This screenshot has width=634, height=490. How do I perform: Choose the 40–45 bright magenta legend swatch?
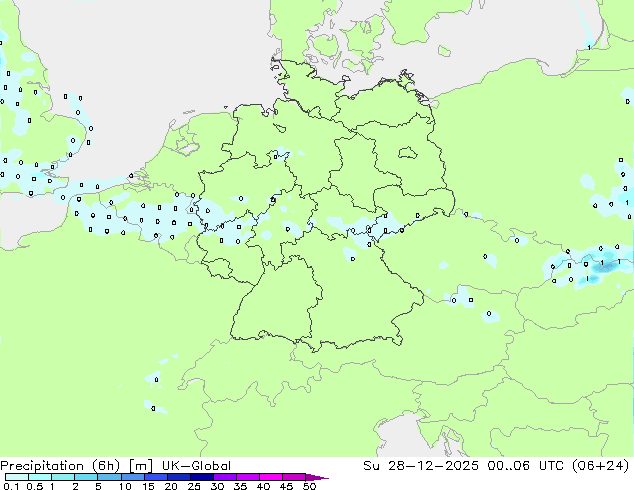coord(271,477)
